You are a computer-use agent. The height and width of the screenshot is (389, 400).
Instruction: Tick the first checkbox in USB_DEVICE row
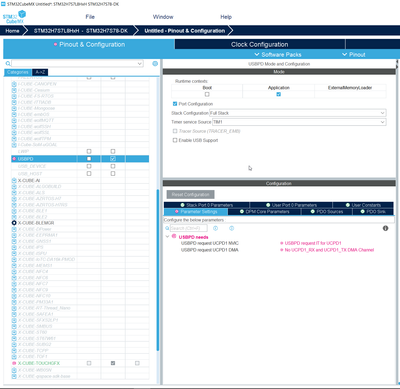coord(89,166)
